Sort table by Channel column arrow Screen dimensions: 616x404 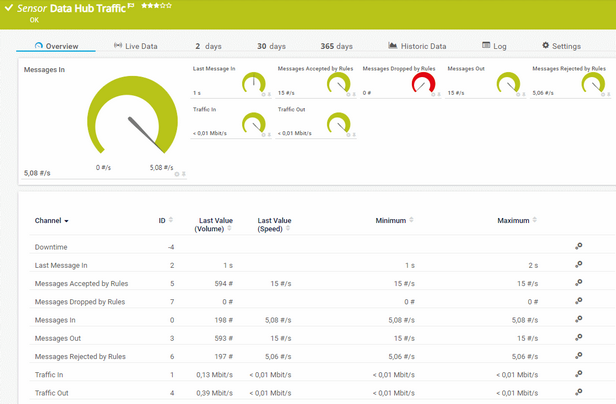click(x=66, y=220)
